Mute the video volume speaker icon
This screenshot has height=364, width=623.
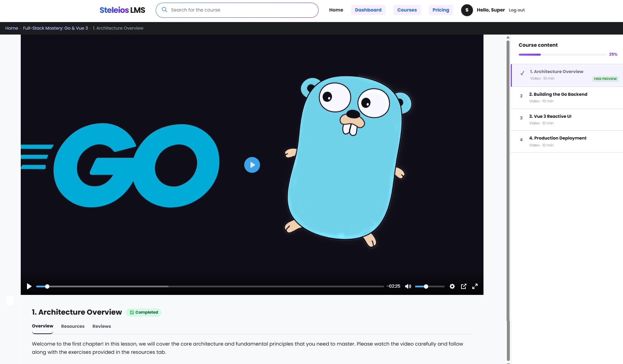click(408, 286)
